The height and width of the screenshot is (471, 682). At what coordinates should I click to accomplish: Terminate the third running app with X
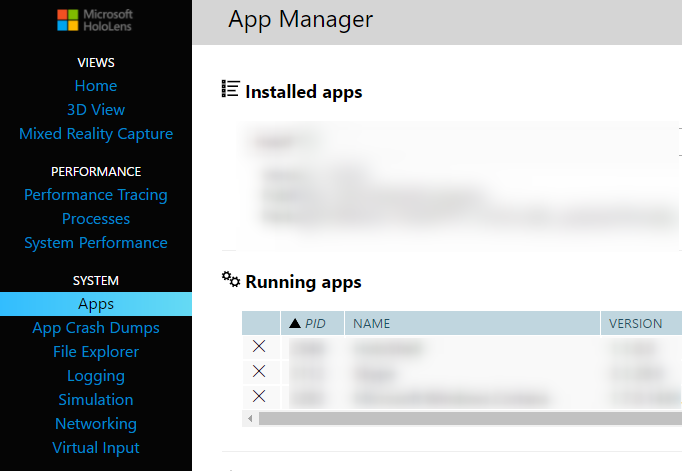pos(259,396)
